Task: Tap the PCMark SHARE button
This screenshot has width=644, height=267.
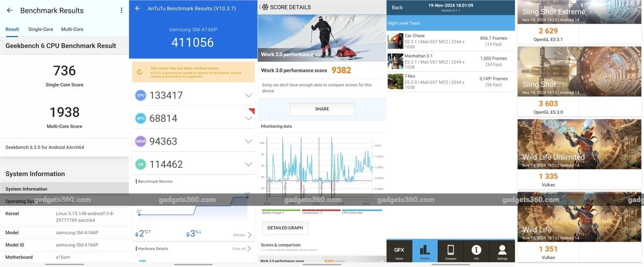Action: coord(322,109)
